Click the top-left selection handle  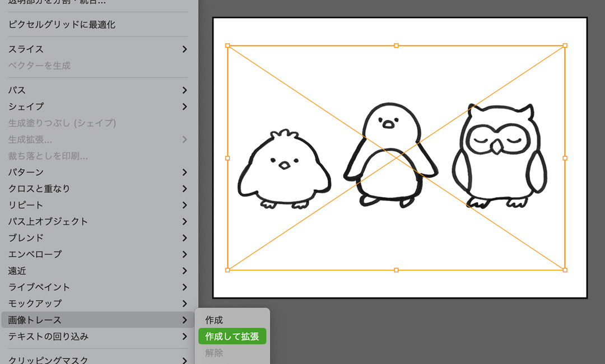click(227, 45)
